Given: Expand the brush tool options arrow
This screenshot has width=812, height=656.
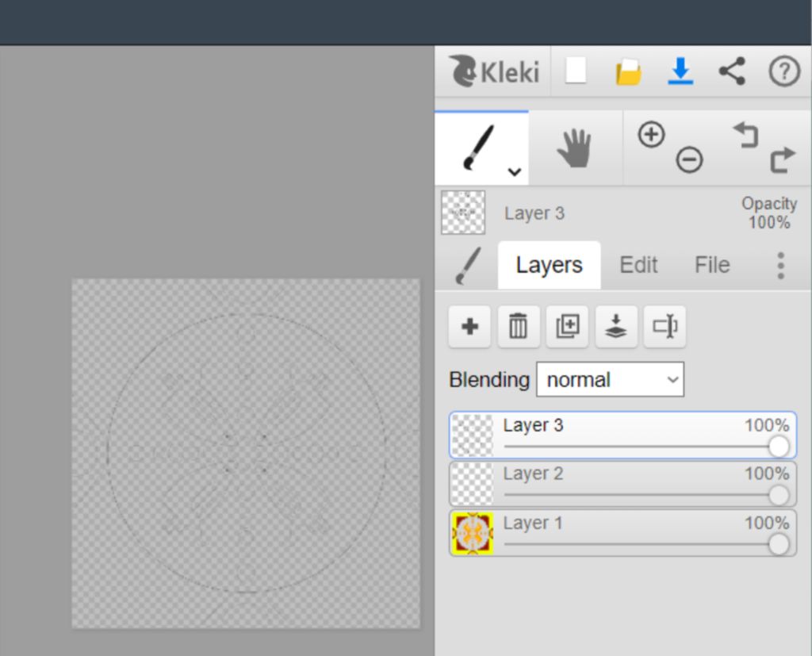Looking at the screenshot, I should pyautogui.click(x=514, y=171).
